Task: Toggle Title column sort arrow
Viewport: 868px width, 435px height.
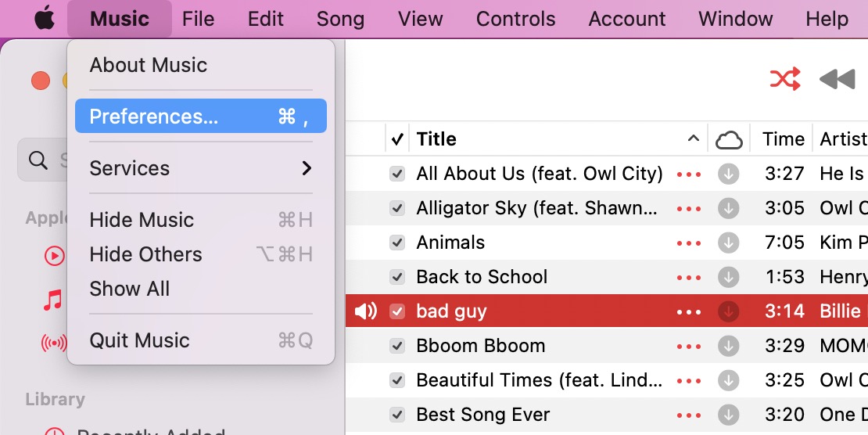Action: (693, 139)
